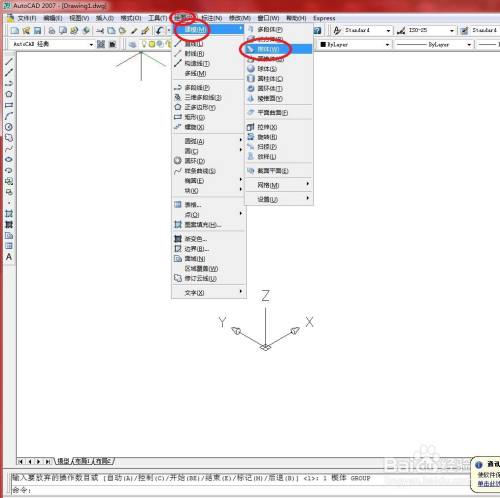Select the Arc tool in left toolbar
Screen dimensions: 500x498
point(9,116)
